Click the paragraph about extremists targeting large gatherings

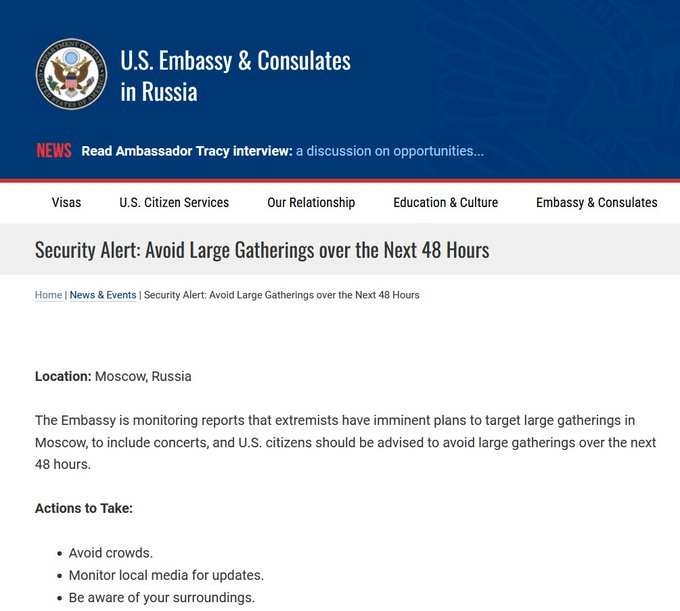click(x=345, y=442)
